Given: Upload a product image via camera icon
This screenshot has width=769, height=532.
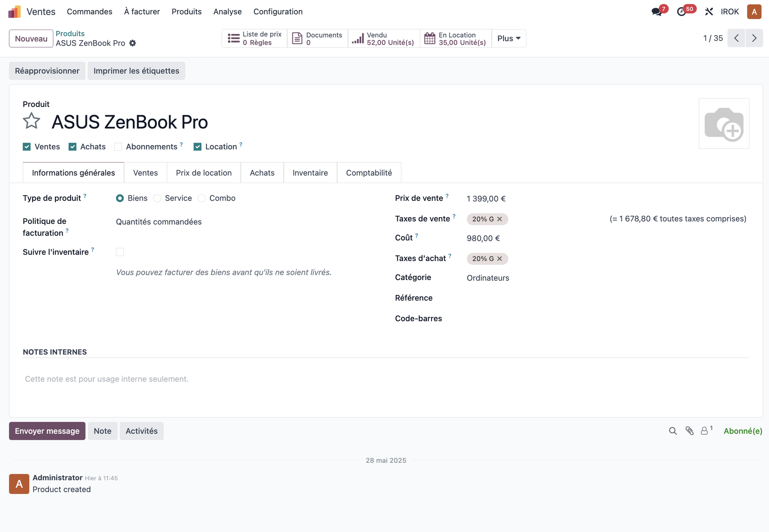Looking at the screenshot, I should pos(724,123).
